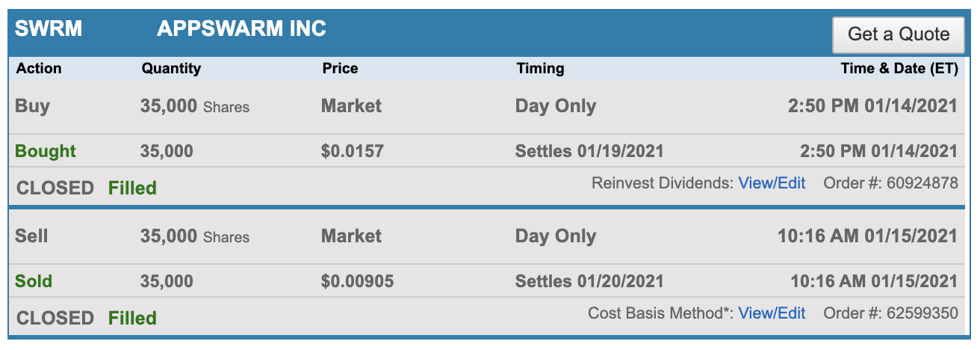980x350 pixels.
Task: Click the Settles 01/20/2021 date
Action: click(589, 281)
